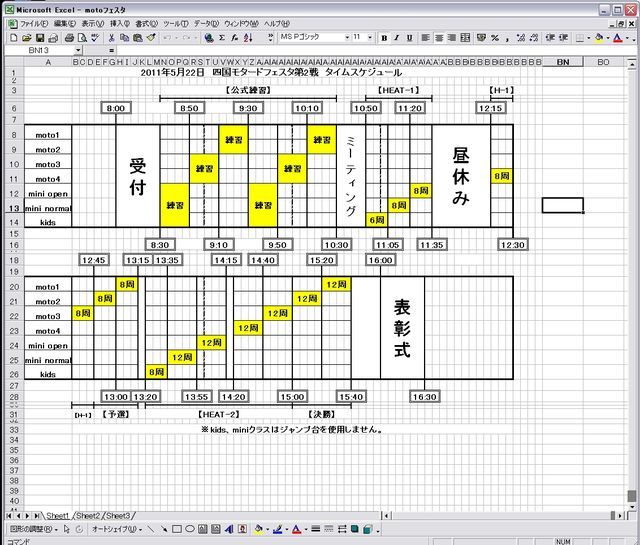Click the font color red A in formatting toolbar

pos(617,37)
